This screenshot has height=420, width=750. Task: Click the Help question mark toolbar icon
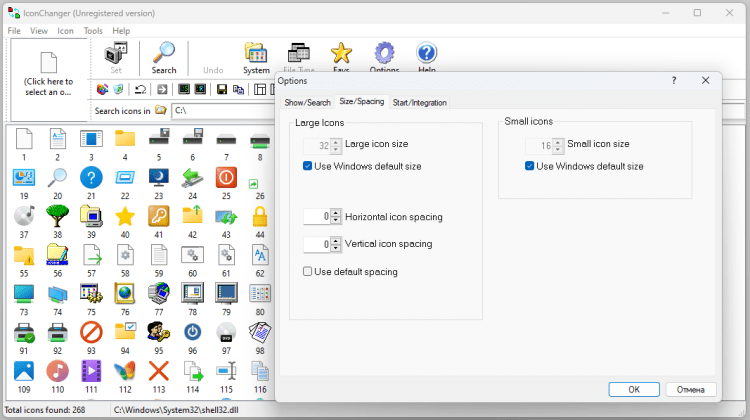click(x=427, y=56)
